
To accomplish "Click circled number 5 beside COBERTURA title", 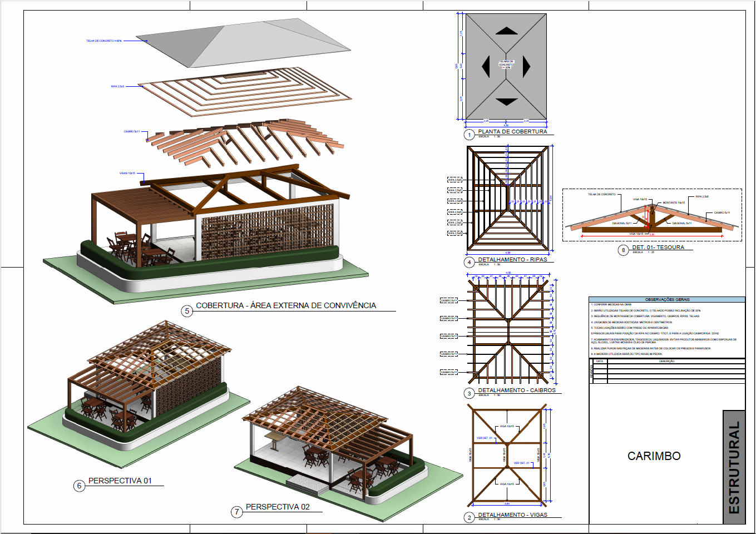I will 187,311.
